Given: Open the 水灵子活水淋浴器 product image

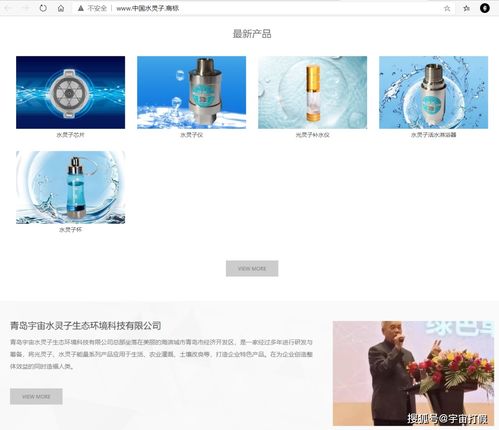Looking at the screenshot, I should [433, 92].
